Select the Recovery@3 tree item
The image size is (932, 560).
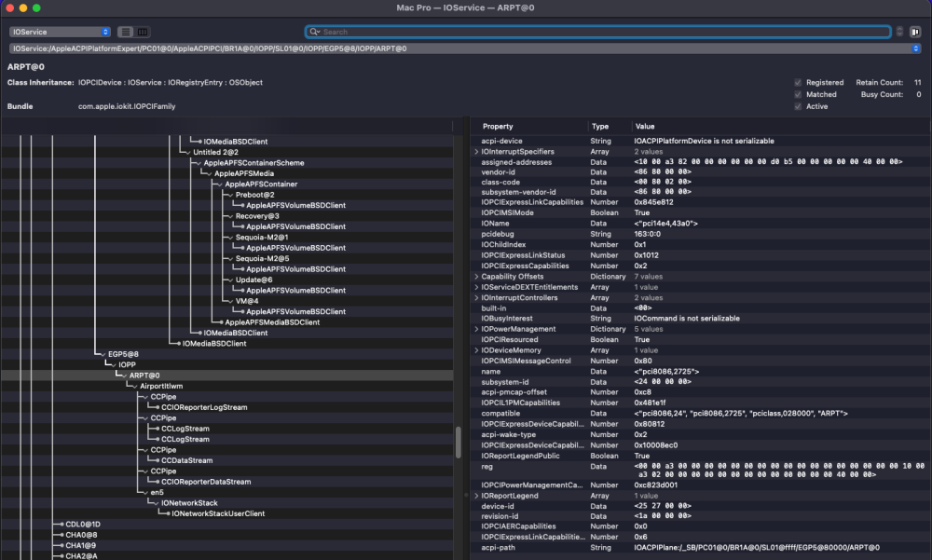click(257, 216)
